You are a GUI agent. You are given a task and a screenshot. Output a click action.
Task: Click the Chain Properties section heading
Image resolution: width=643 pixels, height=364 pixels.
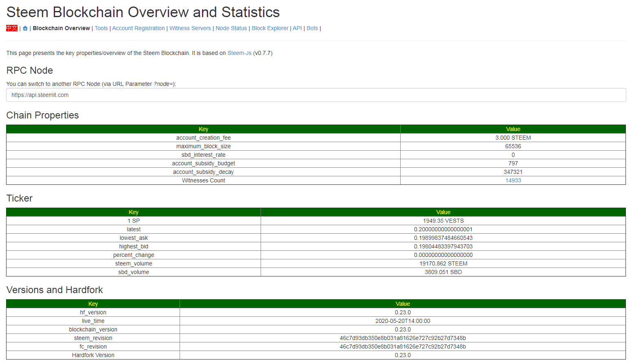coord(43,115)
